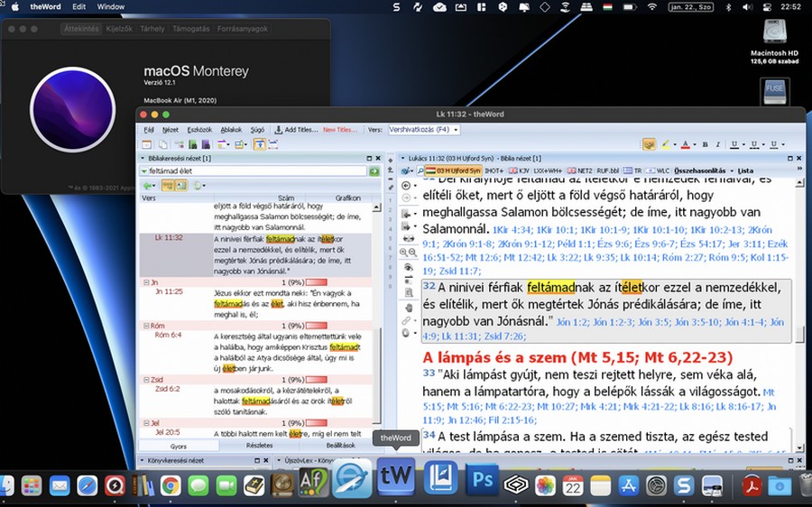Click the Lista button
The height and width of the screenshot is (507, 812).
[x=746, y=171]
